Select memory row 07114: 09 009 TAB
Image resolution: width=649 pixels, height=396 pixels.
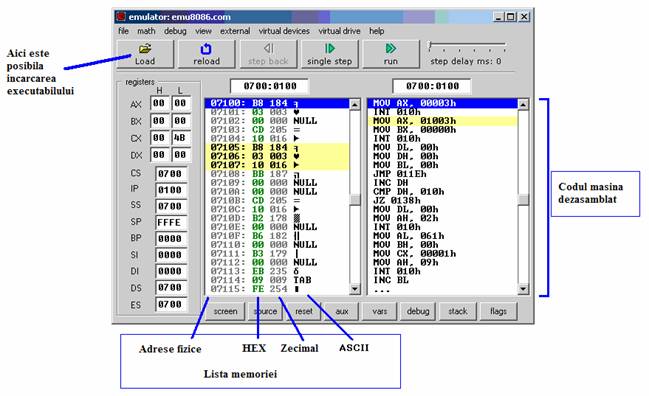[277, 280]
